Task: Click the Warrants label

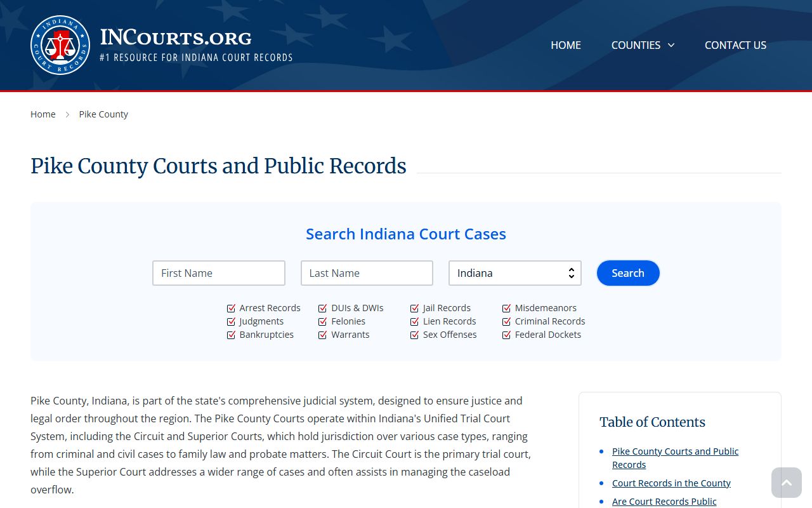Action: click(350, 335)
